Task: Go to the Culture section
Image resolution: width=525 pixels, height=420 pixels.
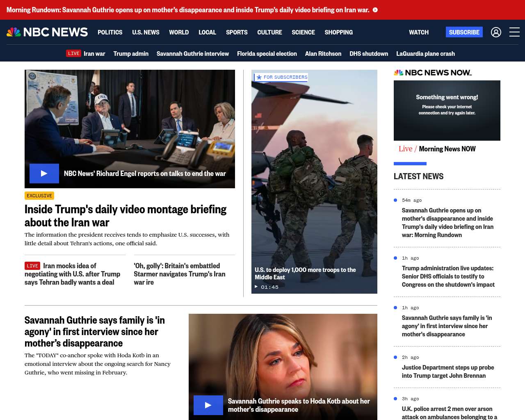Action: pos(269,32)
